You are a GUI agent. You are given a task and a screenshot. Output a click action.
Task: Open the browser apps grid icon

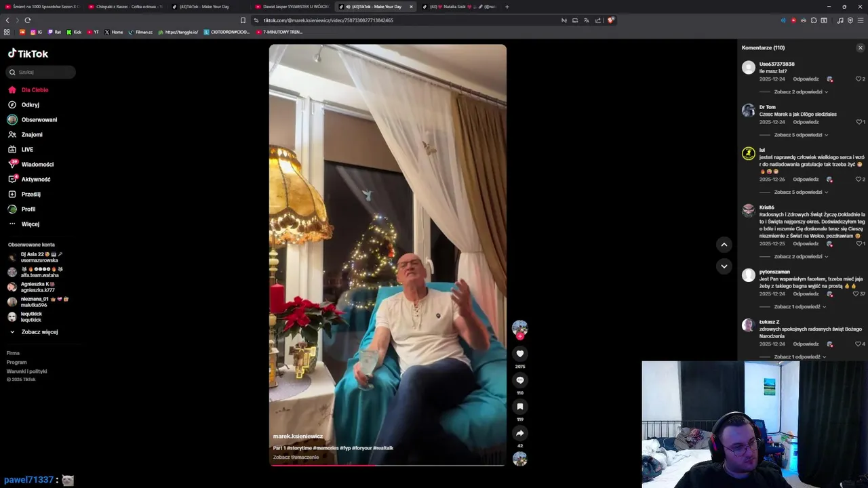pos(7,32)
